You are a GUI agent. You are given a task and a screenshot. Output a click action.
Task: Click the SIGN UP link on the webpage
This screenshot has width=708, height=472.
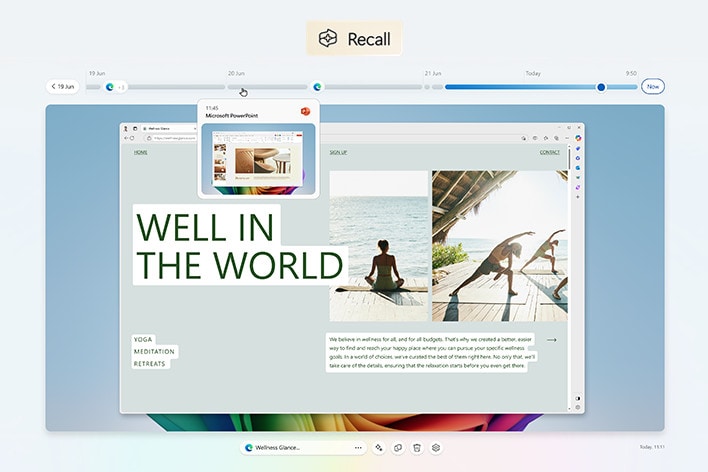pos(338,153)
